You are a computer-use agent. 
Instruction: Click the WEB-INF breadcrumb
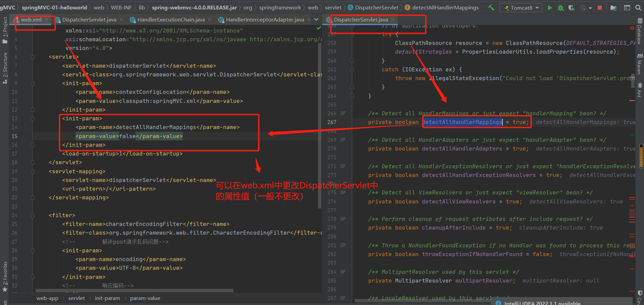click(x=121, y=8)
